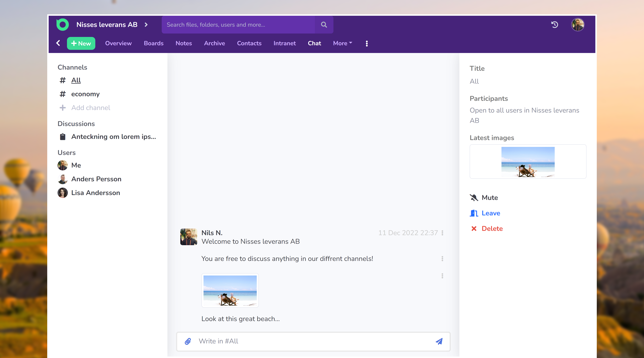This screenshot has height=358, width=644.
Task: Expand the More dropdown menu
Action: click(342, 43)
